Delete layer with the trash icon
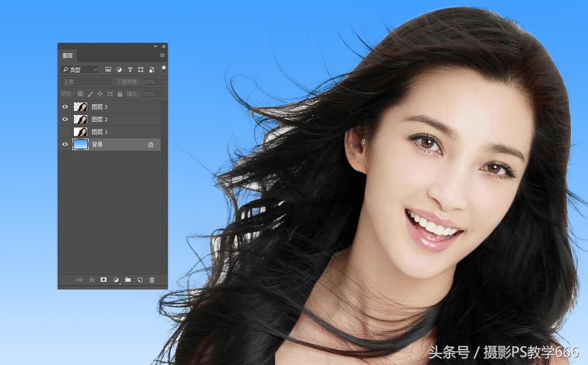 pos(152,280)
